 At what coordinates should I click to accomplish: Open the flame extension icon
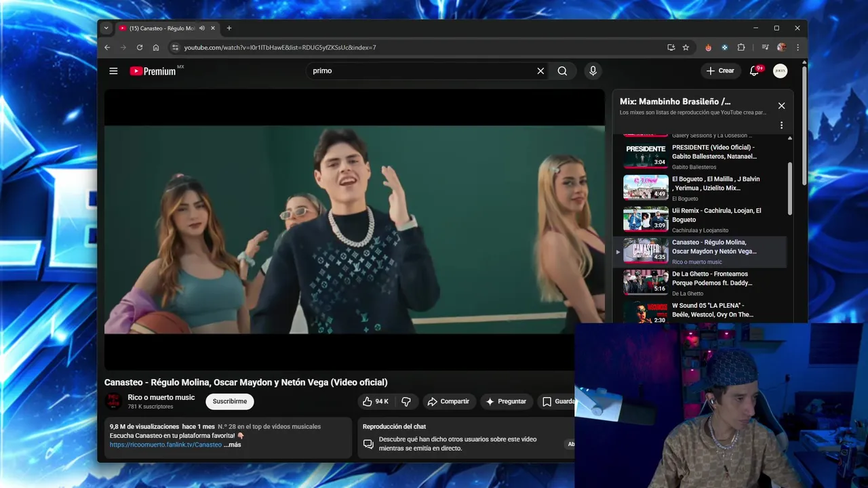[x=709, y=47]
